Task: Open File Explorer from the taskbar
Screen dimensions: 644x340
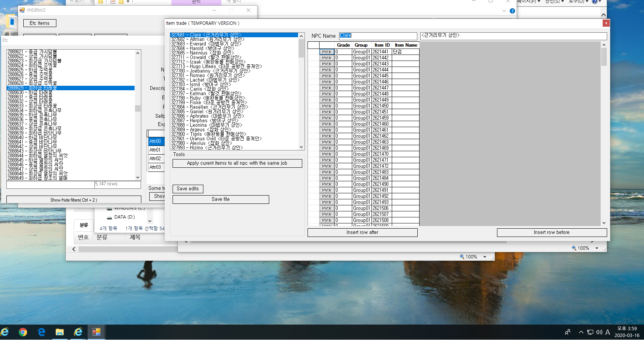Action: click(59, 332)
